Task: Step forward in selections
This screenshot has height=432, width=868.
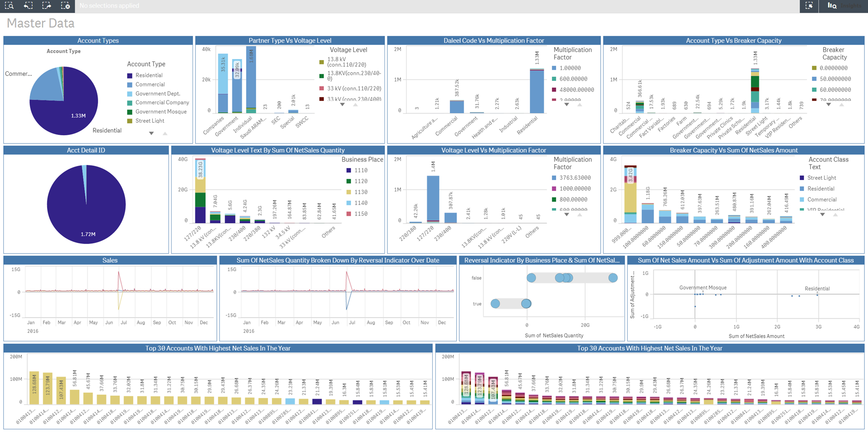Action: (x=47, y=6)
